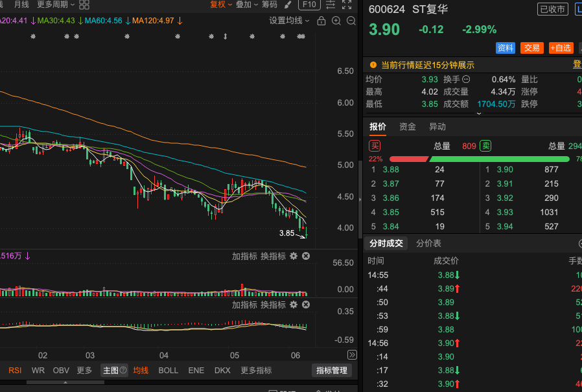Click 指标管理 button
582x392 pixels.
[x=332, y=371]
